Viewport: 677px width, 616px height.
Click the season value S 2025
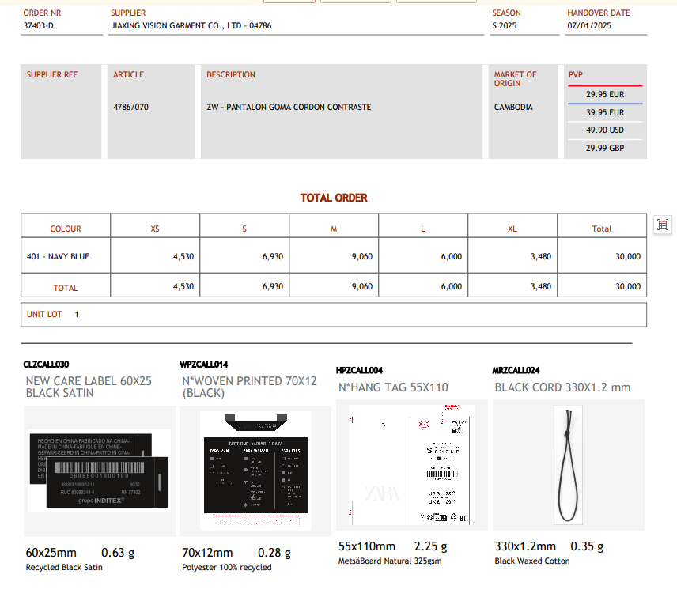click(504, 26)
